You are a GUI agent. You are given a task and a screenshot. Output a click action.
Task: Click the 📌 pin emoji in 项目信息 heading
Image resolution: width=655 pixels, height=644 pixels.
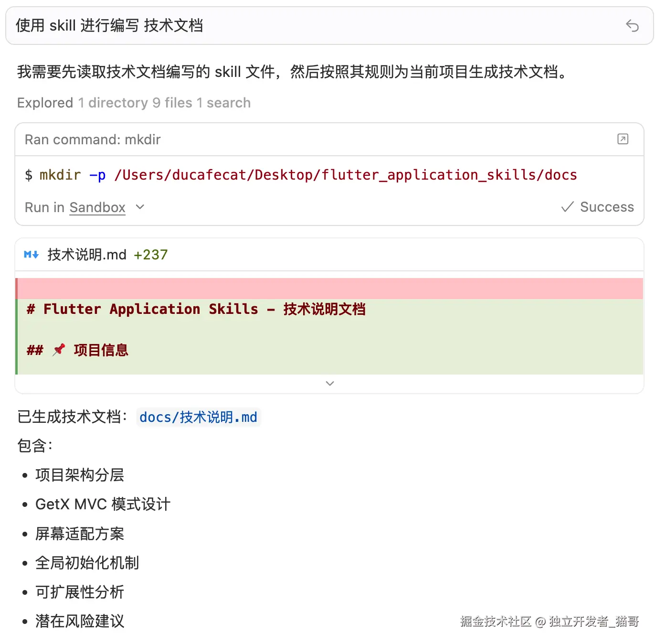tap(59, 349)
